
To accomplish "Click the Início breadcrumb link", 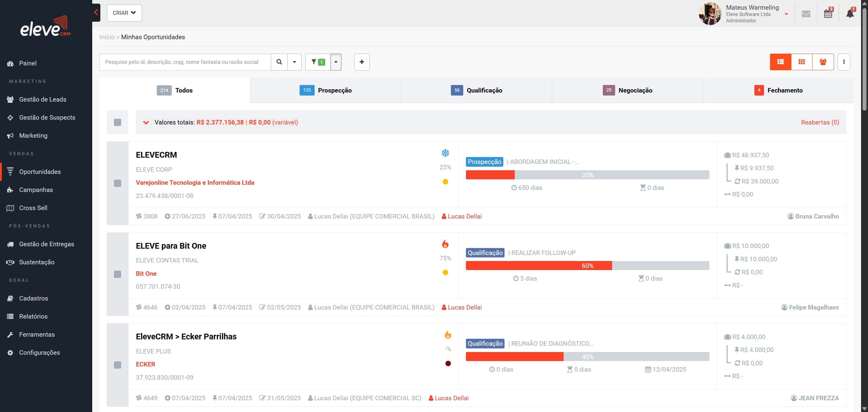I will coord(107,37).
